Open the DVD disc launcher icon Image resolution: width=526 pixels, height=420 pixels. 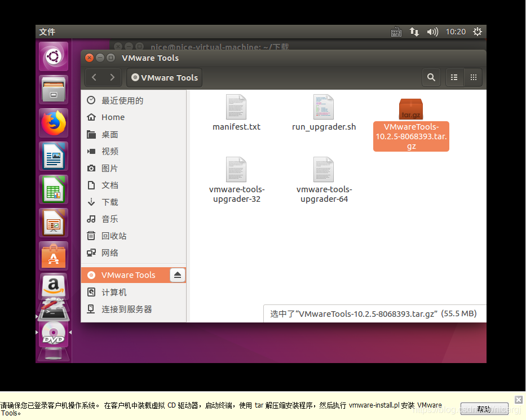pyautogui.click(x=54, y=334)
